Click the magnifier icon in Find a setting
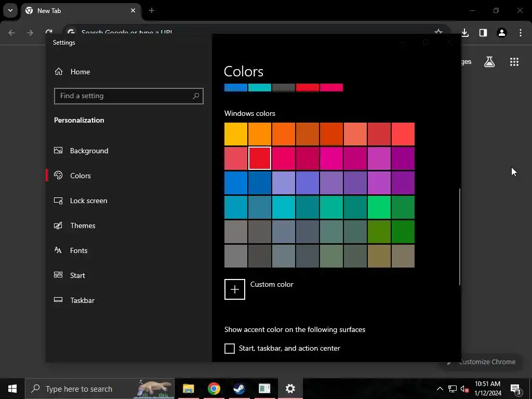Viewport: 532px width, 399px height. (x=196, y=96)
